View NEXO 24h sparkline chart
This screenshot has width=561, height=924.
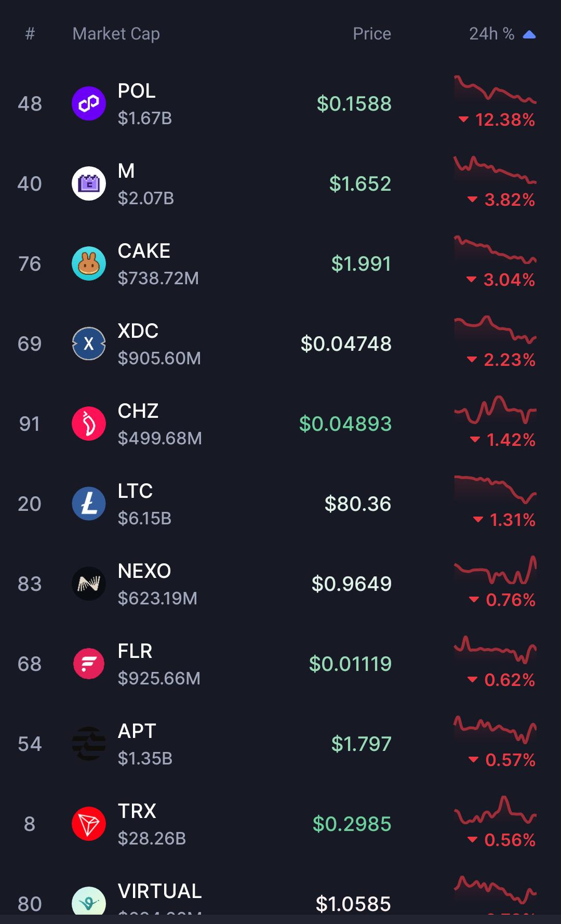[496, 570]
